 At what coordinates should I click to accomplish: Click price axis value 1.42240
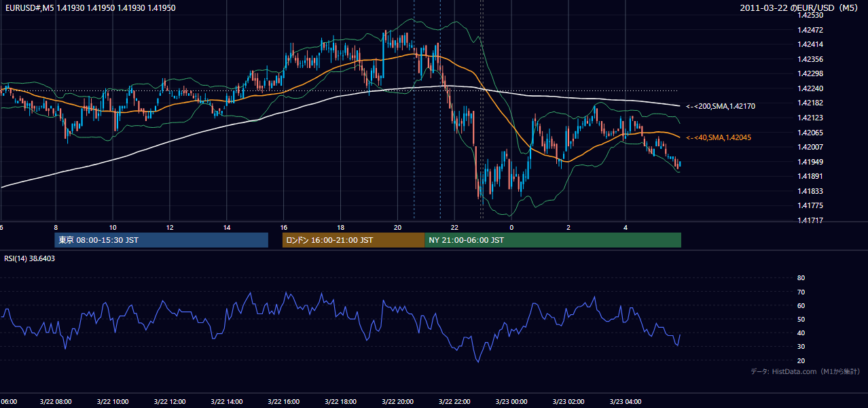pos(811,88)
